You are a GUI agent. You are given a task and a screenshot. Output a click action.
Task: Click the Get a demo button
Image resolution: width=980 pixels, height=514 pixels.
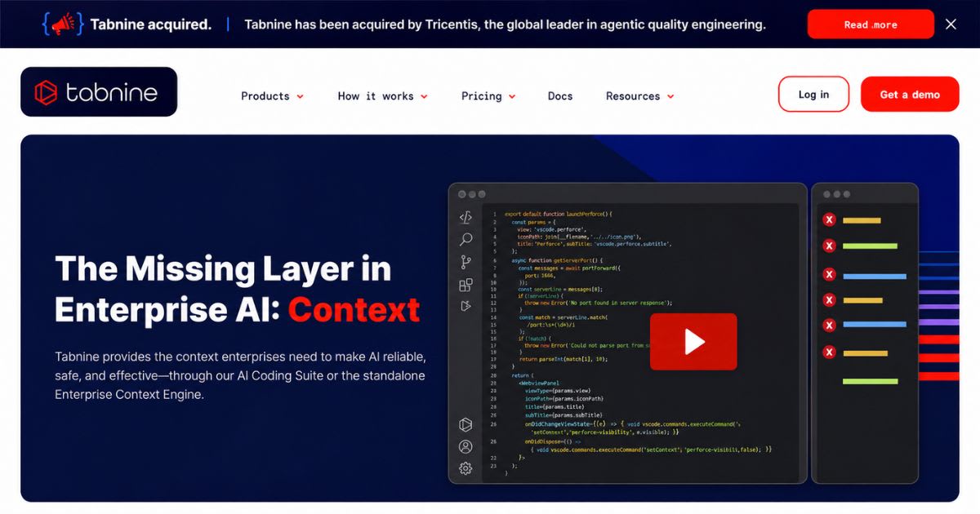coord(910,95)
